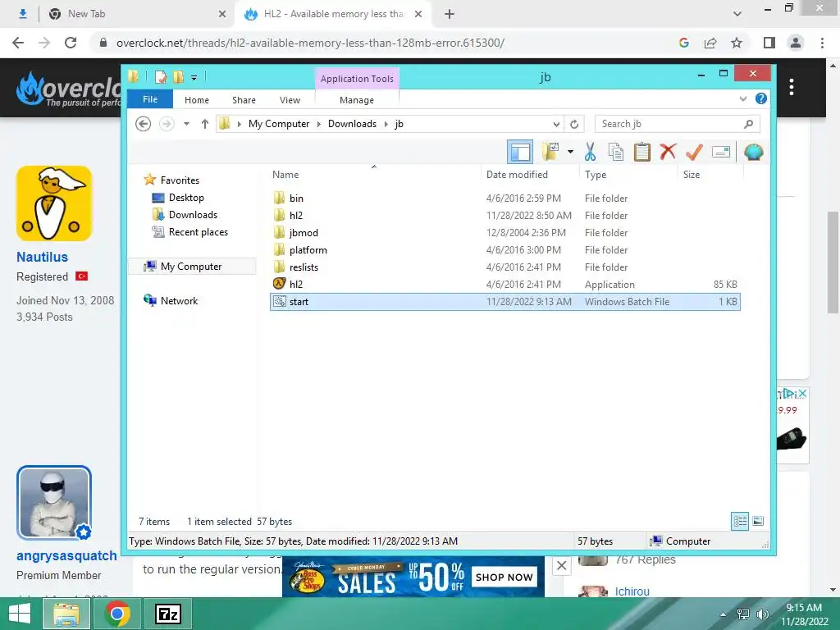Expand the ribbon with chevron arrow
This screenshot has width=840, height=630.
tap(743, 98)
